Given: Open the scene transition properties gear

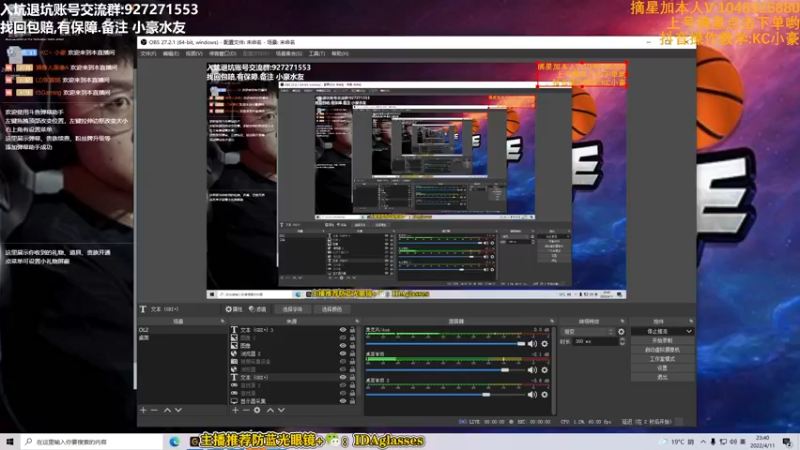Looking at the screenshot, I should [x=621, y=332].
